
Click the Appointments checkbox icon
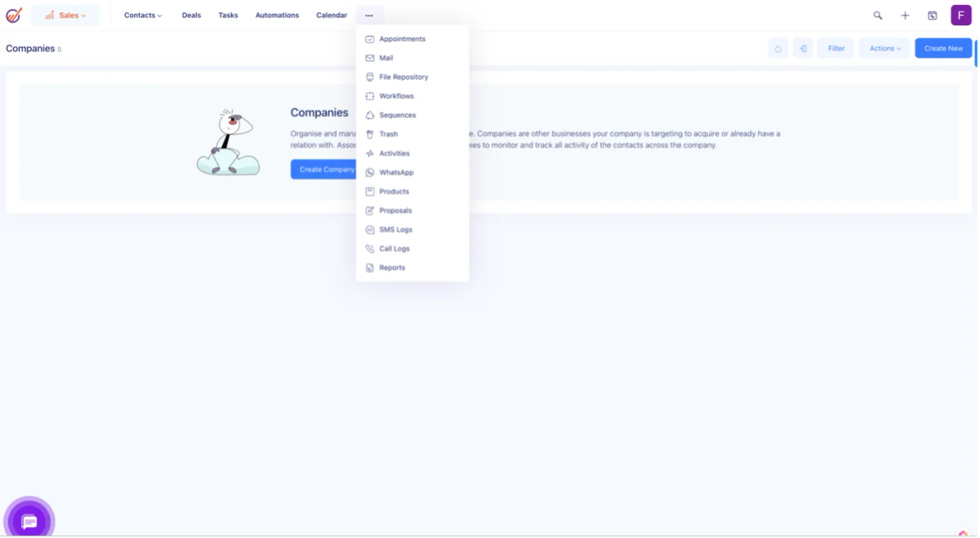pos(370,39)
